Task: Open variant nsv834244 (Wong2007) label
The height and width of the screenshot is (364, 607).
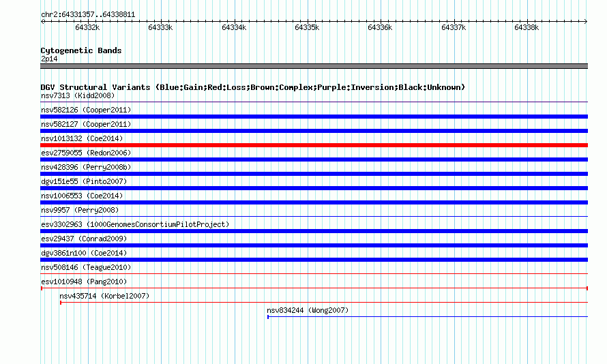Action: point(308,310)
